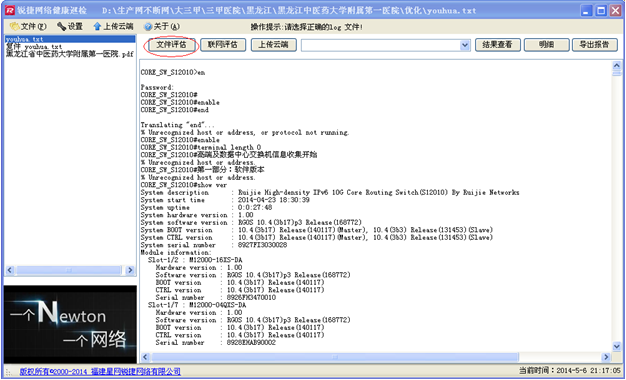Close the 锐捷网络健康巡检 window
The width and height of the screenshot is (626, 380).
[615, 11]
